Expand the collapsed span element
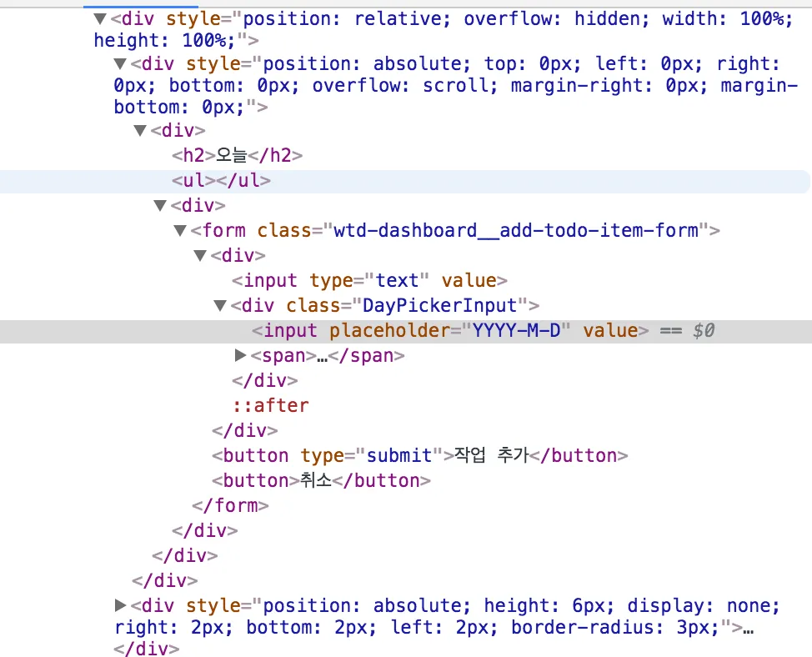The height and width of the screenshot is (657, 812). (x=240, y=355)
